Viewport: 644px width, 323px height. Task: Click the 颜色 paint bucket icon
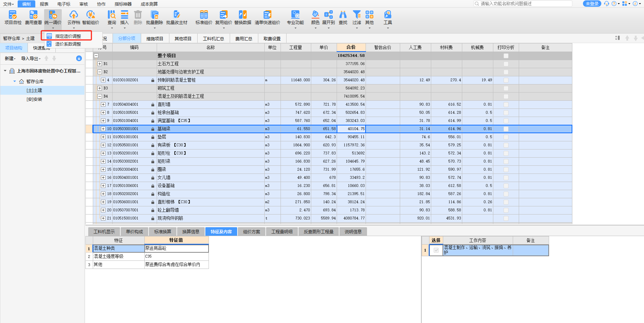(315, 14)
